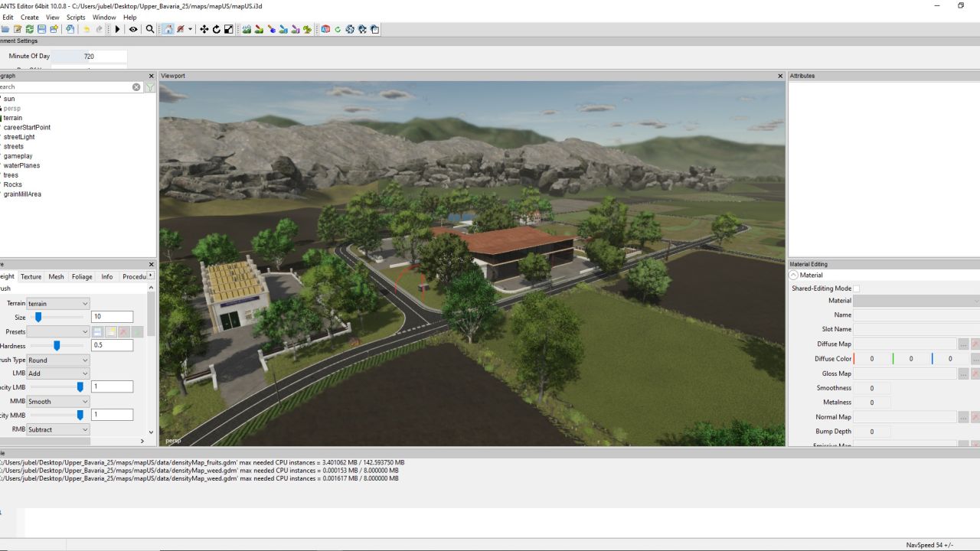Click the Save disk icon in toolbar

[42, 29]
